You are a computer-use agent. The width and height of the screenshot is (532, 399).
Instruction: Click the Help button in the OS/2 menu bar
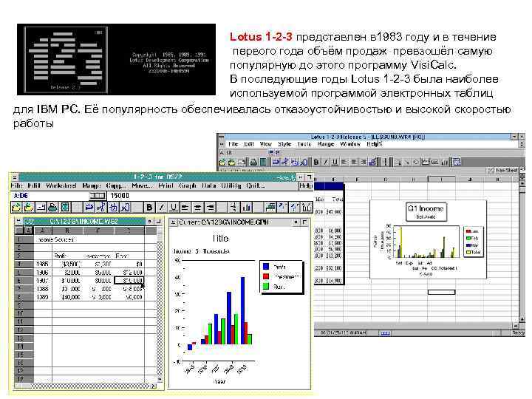(x=306, y=185)
